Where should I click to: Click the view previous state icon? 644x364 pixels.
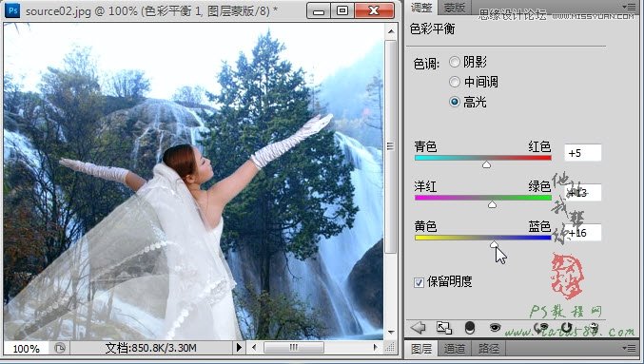[542, 327]
